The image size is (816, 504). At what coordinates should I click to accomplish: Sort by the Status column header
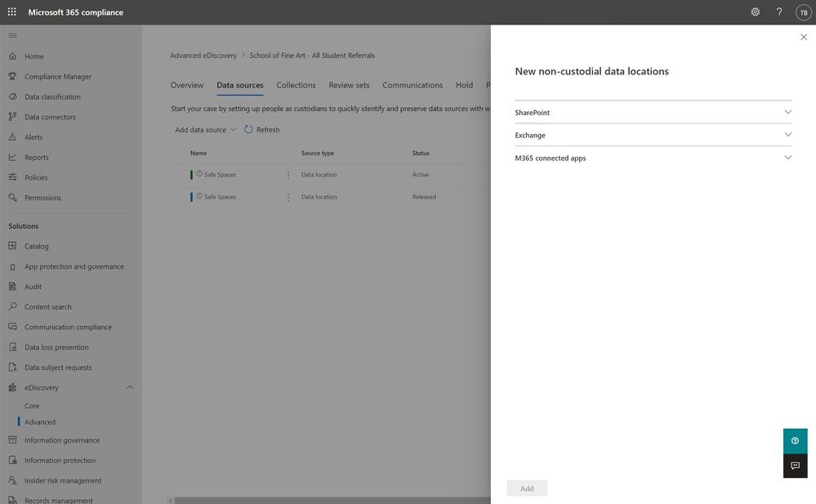point(421,153)
